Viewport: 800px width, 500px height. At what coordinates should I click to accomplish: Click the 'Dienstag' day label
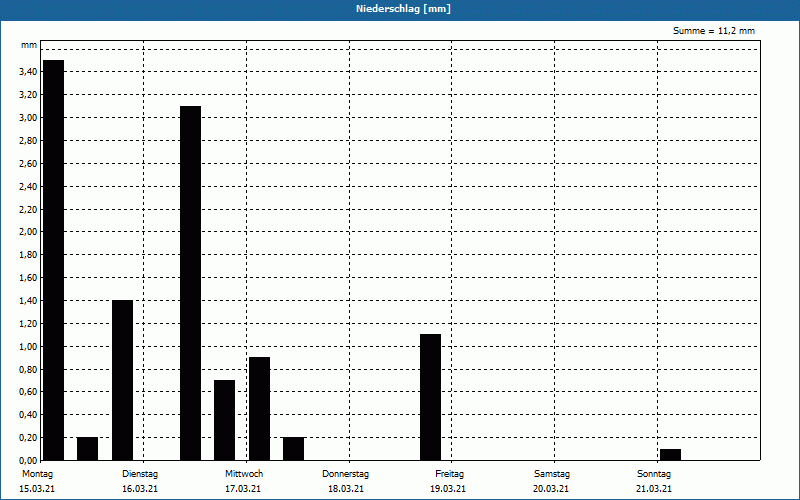click(x=140, y=474)
